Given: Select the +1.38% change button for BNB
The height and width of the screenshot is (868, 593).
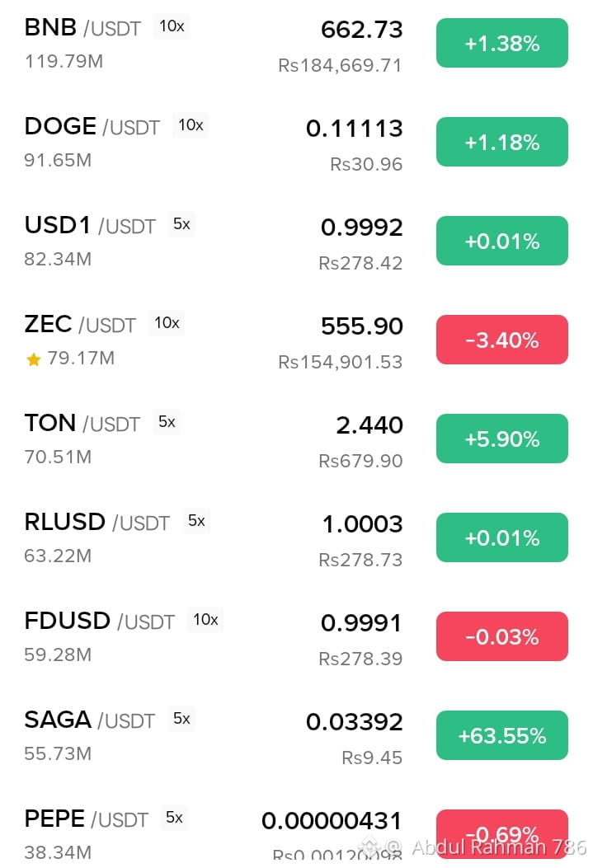Looking at the screenshot, I should (x=501, y=43).
